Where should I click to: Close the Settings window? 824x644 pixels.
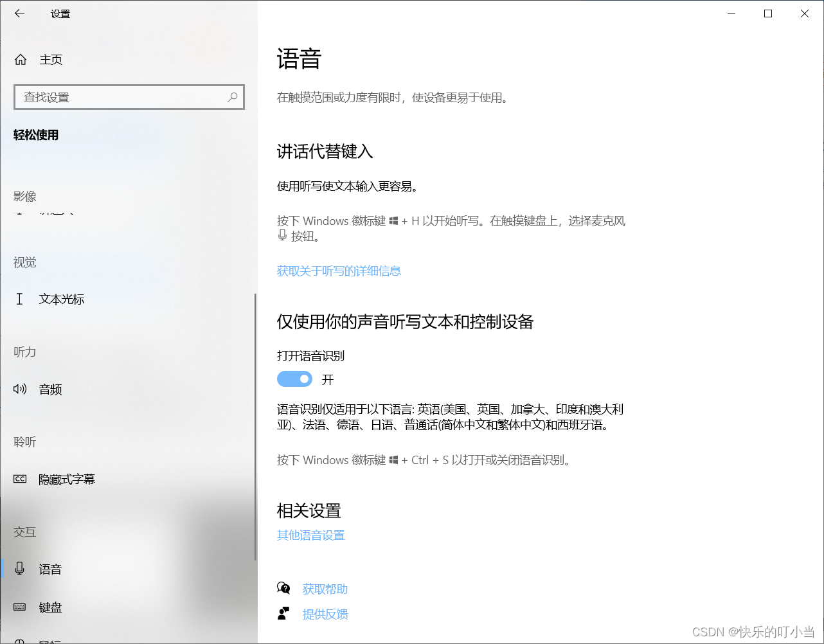point(805,13)
